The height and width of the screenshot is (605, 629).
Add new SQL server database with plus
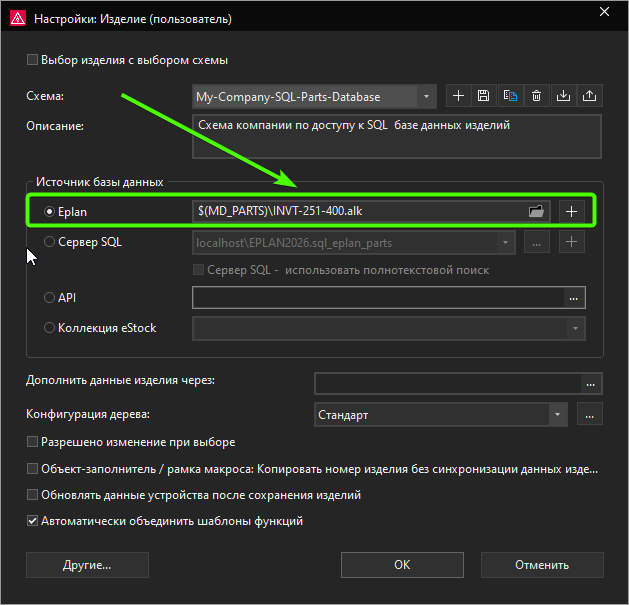[x=572, y=242]
